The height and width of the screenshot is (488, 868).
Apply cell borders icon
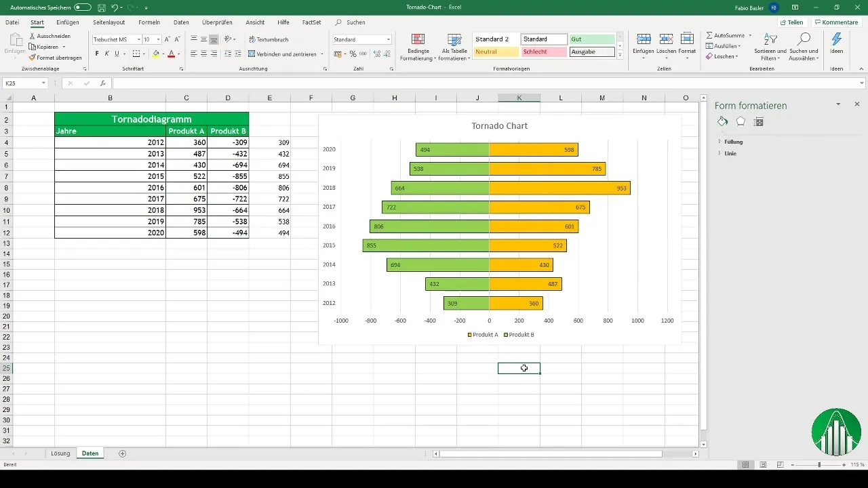click(x=136, y=54)
